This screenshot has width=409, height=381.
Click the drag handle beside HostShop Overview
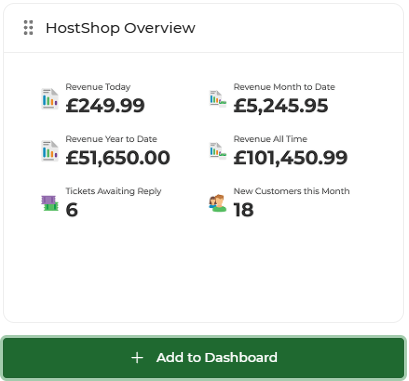[28, 28]
